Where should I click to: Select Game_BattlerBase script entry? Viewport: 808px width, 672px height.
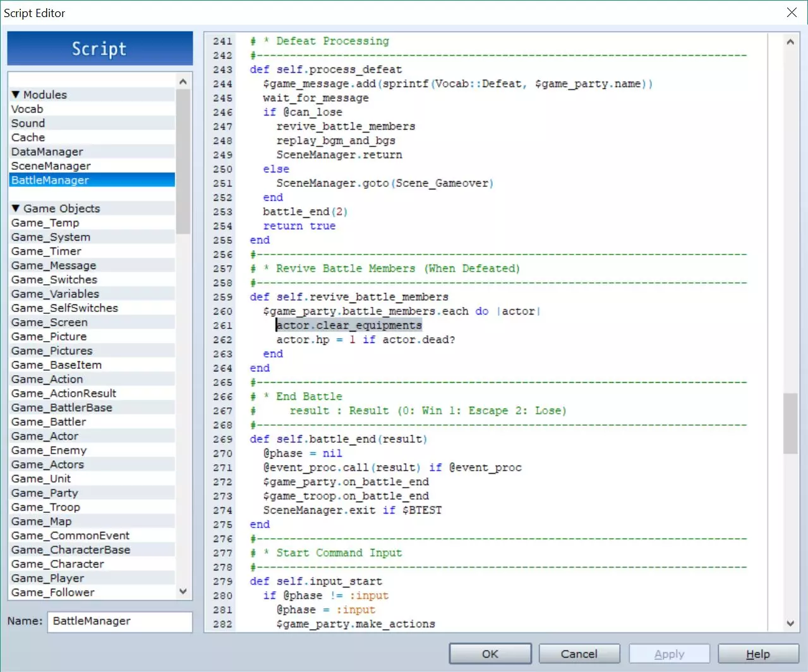62,408
